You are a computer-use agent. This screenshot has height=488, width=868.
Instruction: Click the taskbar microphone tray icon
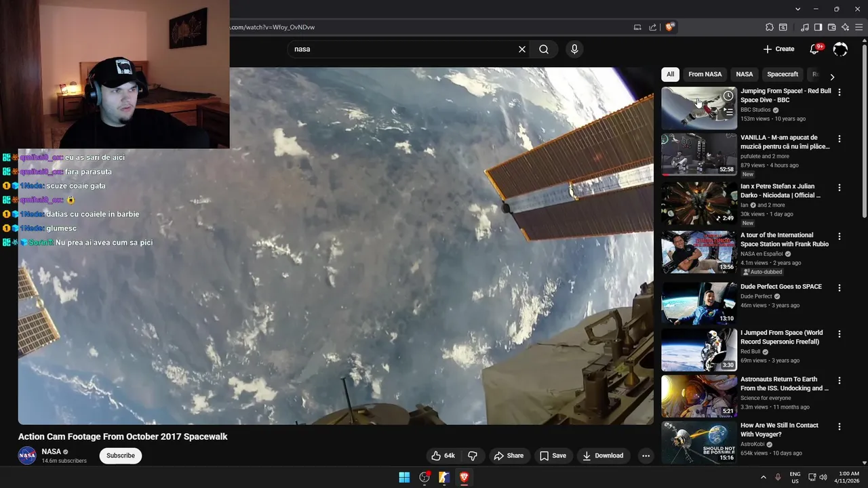pos(778,477)
